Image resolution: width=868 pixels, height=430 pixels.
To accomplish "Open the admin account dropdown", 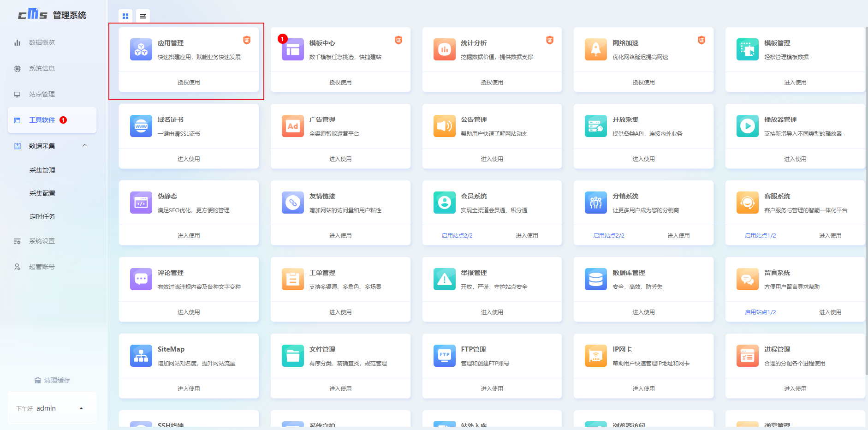I will [52, 408].
